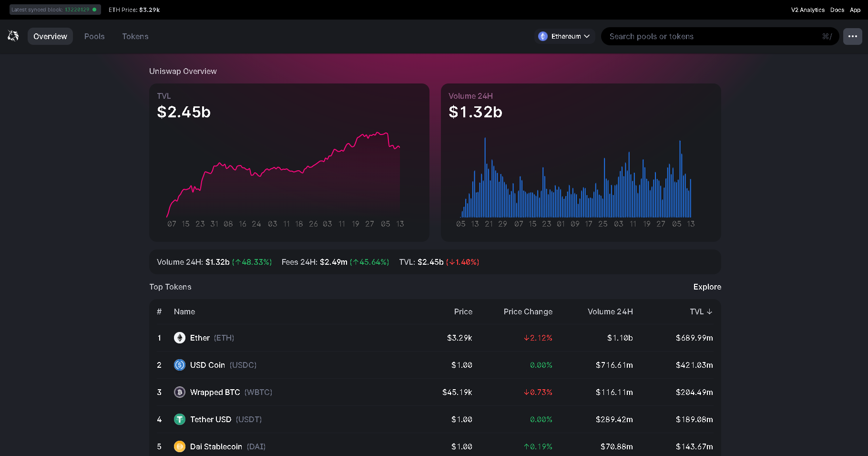Open the Tether USD (USDT) row

pos(435,419)
